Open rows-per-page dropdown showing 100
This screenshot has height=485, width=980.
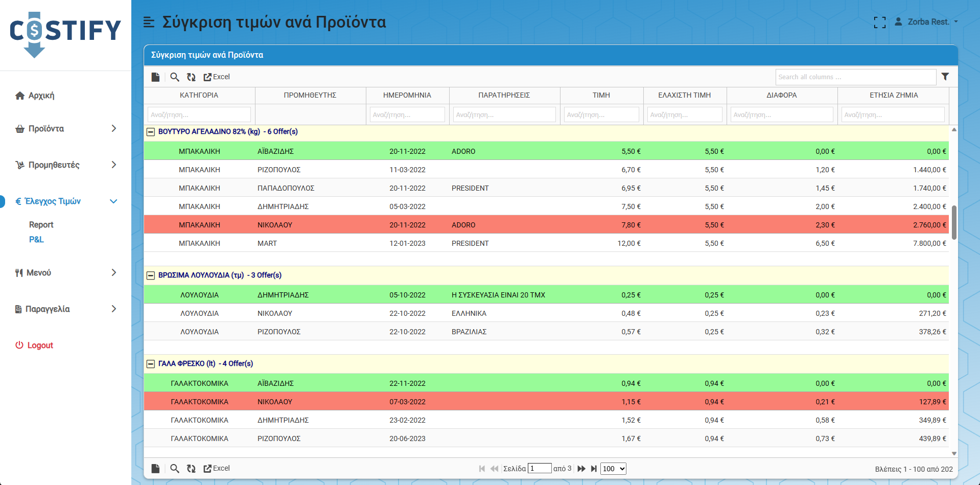[613, 469]
